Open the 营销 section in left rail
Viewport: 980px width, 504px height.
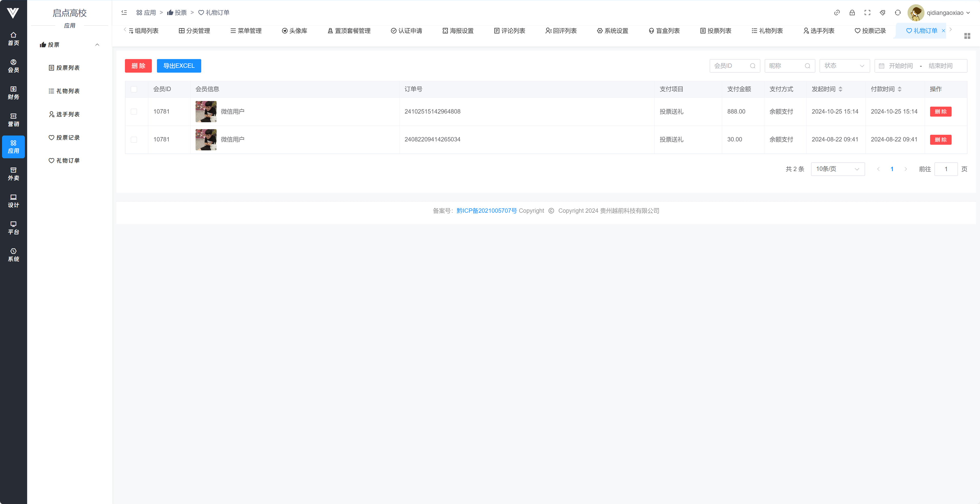[13, 120]
